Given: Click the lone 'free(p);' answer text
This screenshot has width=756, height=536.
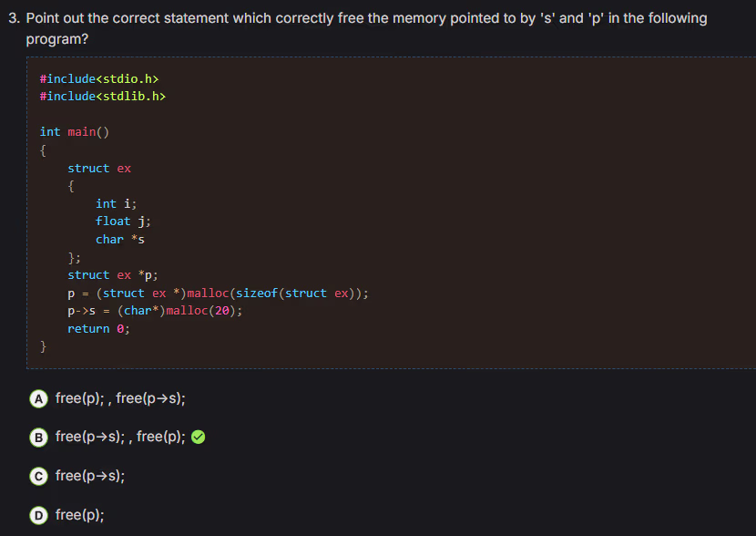Looking at the screenshot, I should tap(79, 515).
